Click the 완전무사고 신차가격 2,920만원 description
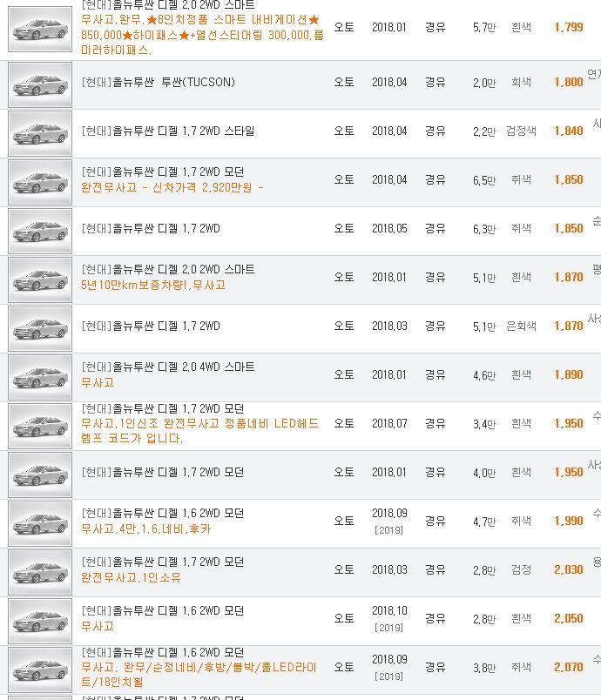 pyautogui.click(x=172, y=187)
